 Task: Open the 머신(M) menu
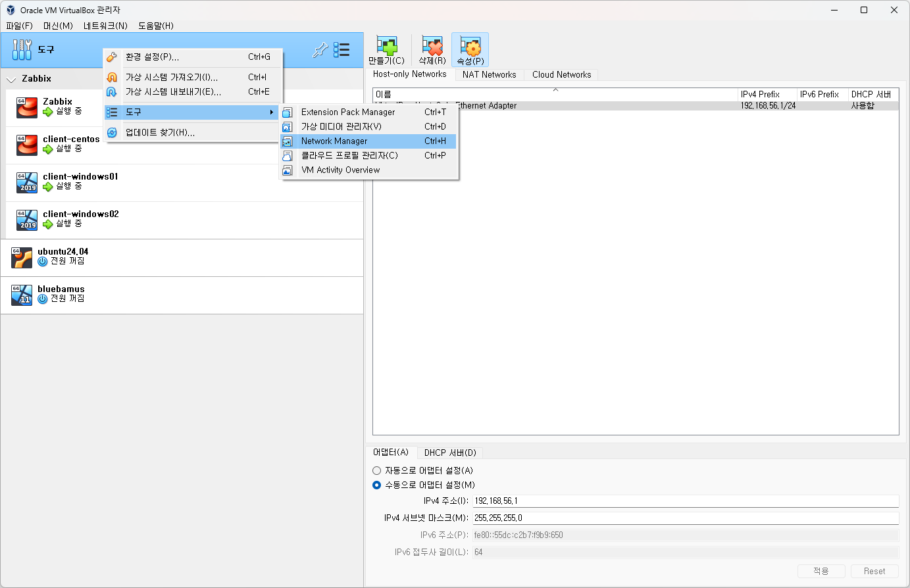(58, 26)
